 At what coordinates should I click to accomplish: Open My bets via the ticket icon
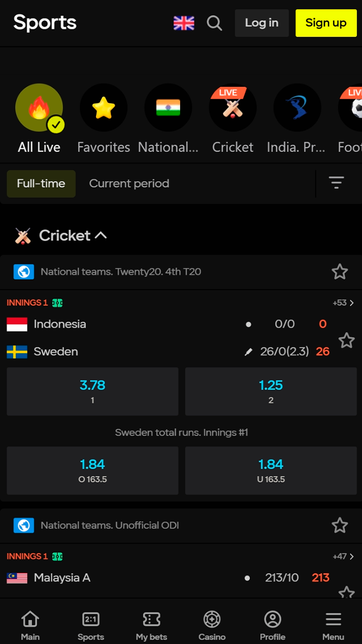151,619
